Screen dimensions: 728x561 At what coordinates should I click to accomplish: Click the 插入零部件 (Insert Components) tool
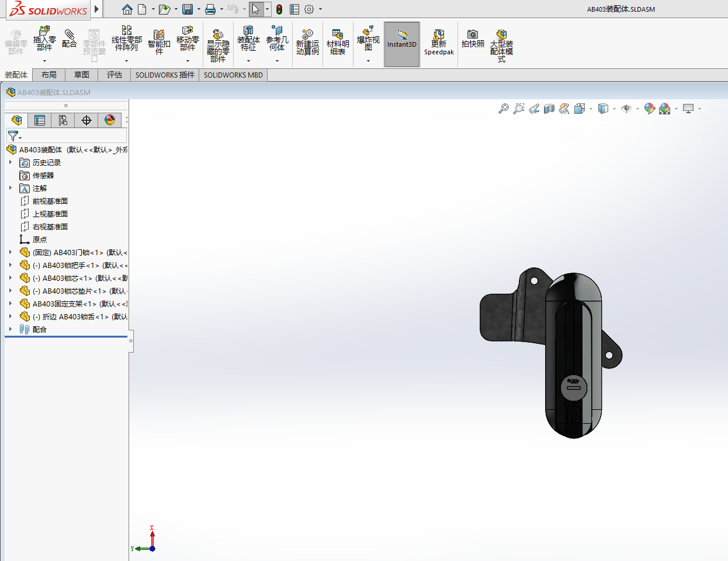tap(44, 39)
